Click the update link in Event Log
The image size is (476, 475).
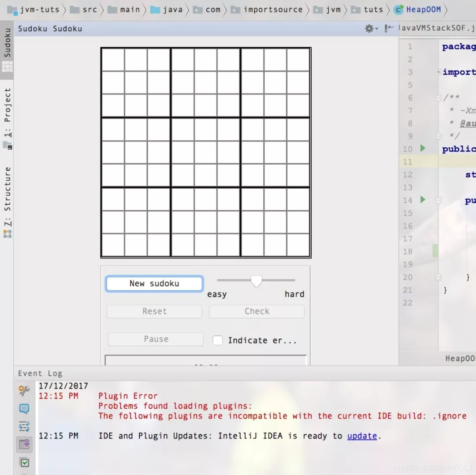[x=362, y=436]
